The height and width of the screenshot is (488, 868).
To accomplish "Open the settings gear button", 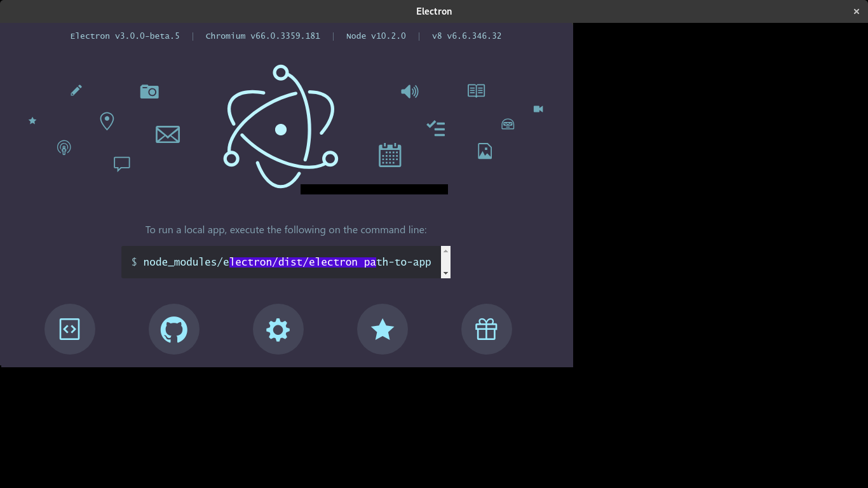I will click(x=278, y=329).
